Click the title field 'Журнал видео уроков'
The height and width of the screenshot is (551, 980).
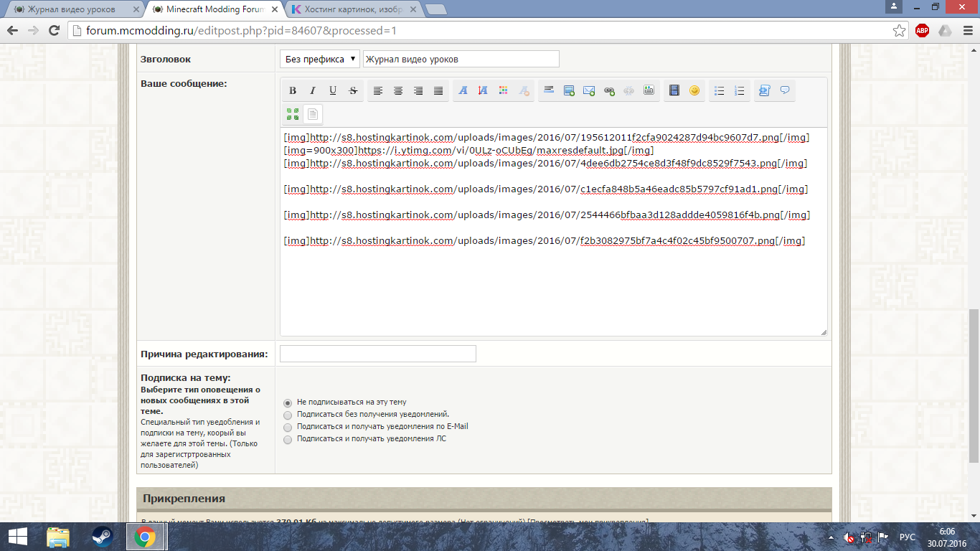pos(461,59)
